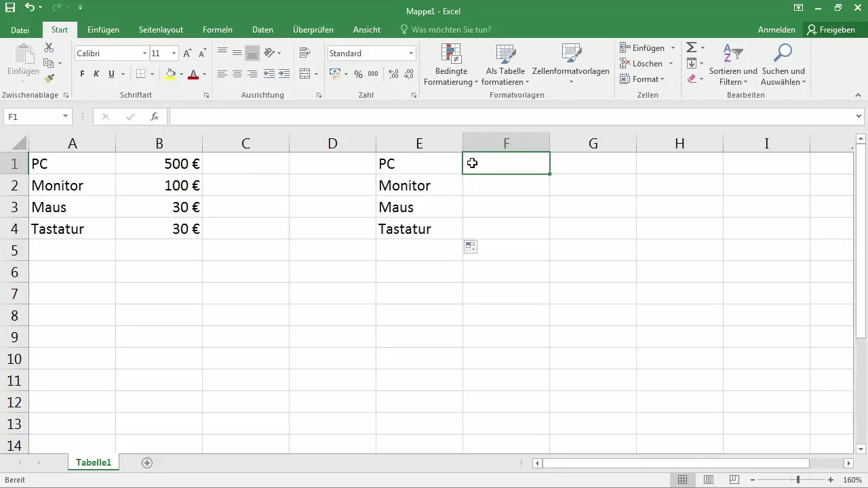Image resolution: width=868 pixels, height=488 pixels.
Task: Open Sortieren und Filtern menu
Action: [733, 64]
